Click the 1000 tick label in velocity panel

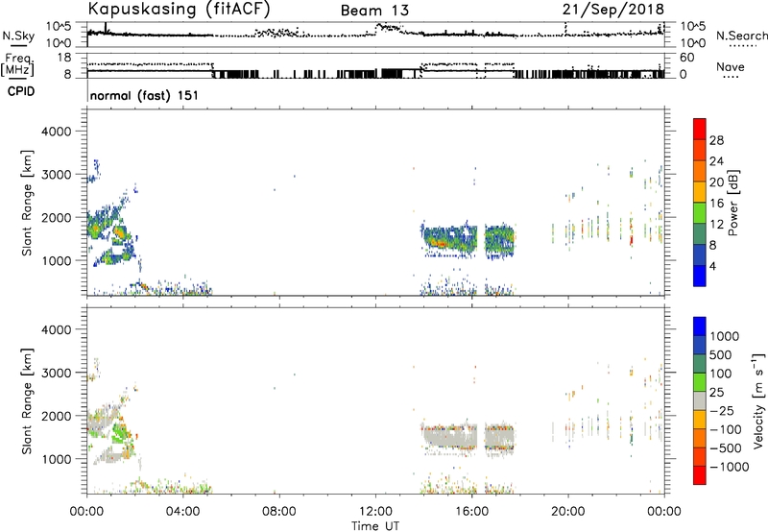pyautogui.click(x=56, y=459)
